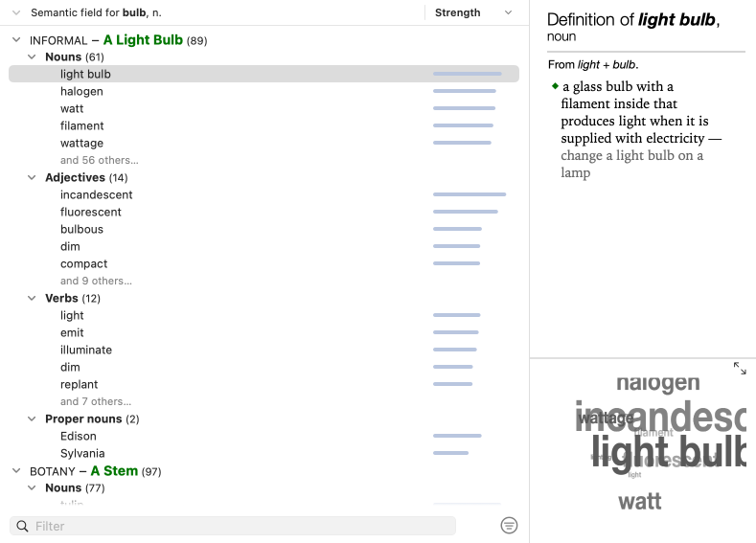756x543 pixels.
Task: Click the word watt in word cloud
Action: coord(639,501)
